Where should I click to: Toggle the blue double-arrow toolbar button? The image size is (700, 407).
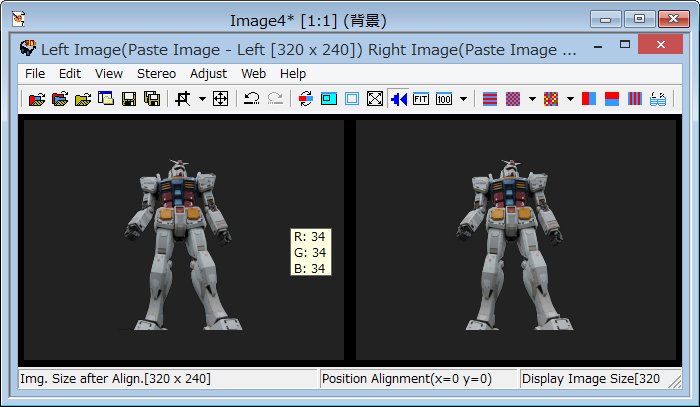click(x=399, y=99)
